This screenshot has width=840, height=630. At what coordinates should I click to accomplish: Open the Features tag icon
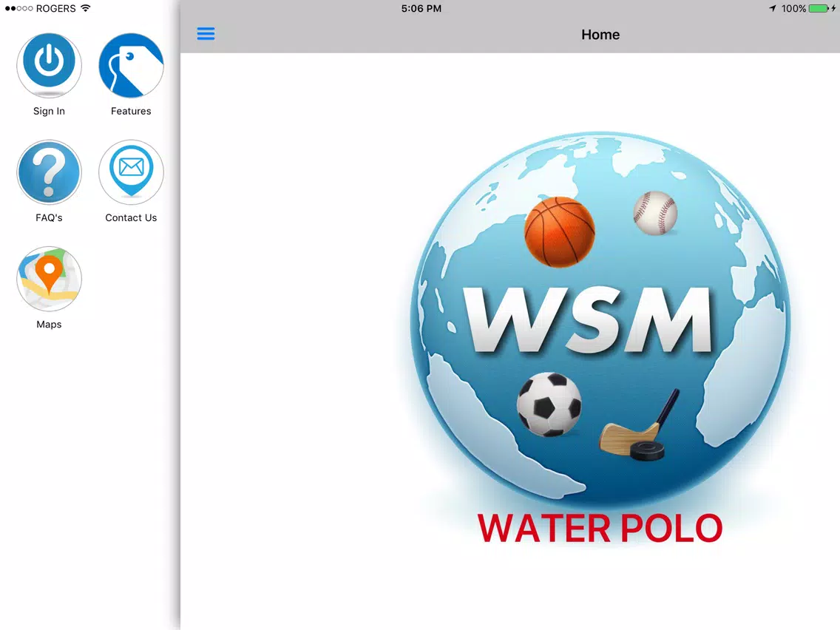click(x=132, y=65)
